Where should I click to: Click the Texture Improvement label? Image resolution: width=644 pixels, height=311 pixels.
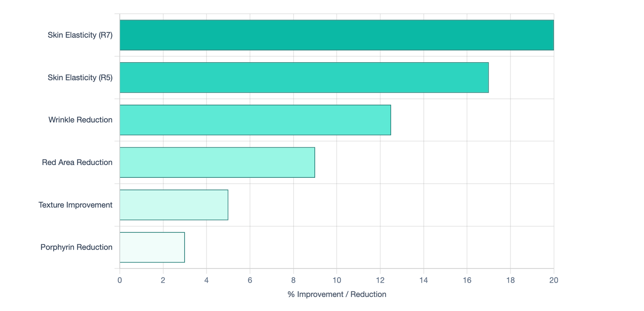76,205
